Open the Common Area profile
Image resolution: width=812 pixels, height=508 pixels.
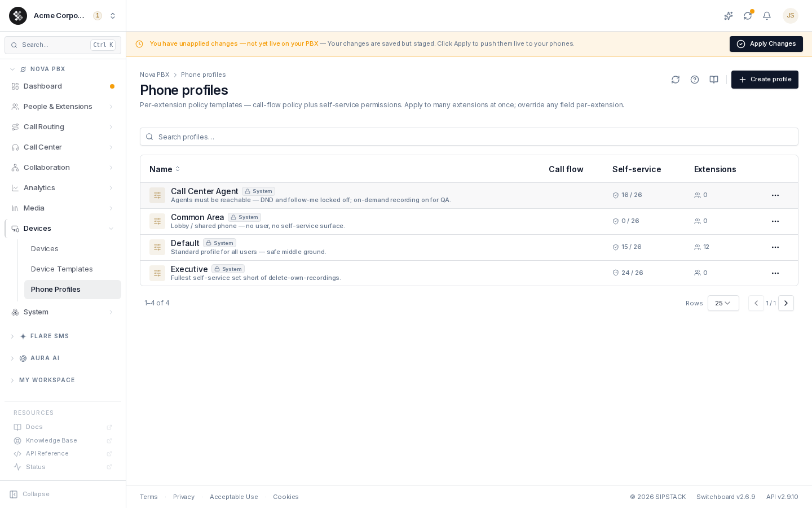tap(197, 217)
